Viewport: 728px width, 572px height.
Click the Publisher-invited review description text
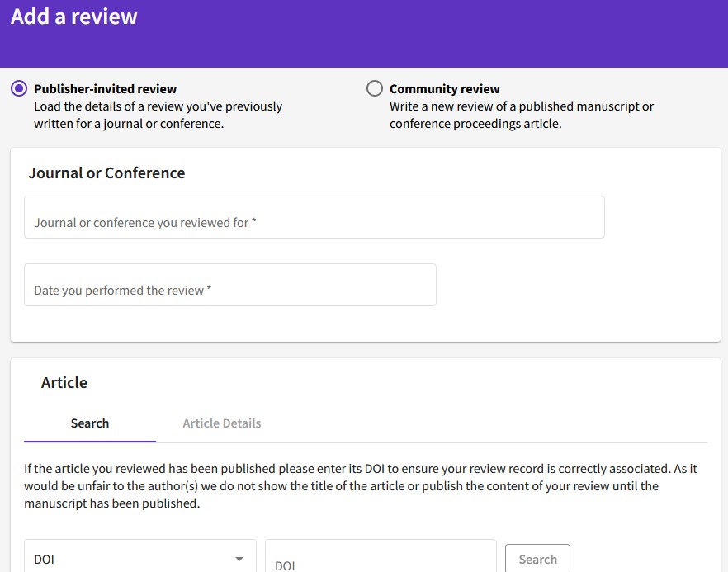pyautogui.click(x=158, y=116)
